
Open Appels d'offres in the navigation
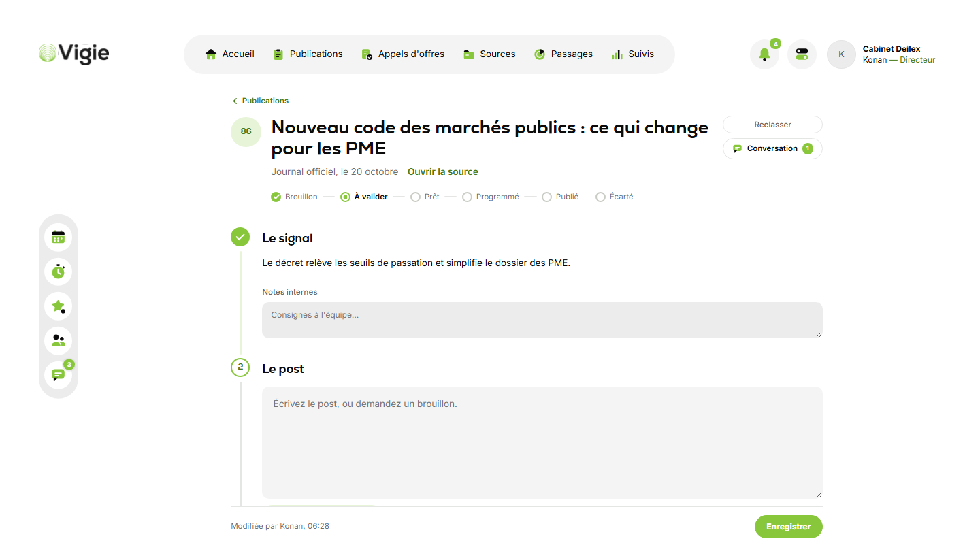tap(403, 54)
